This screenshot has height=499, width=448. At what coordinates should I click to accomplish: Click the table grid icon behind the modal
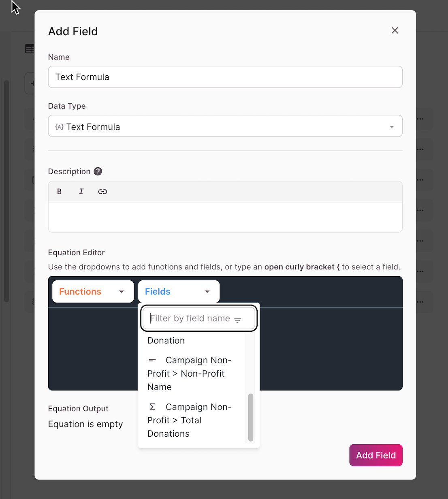[x=30, y=49]
